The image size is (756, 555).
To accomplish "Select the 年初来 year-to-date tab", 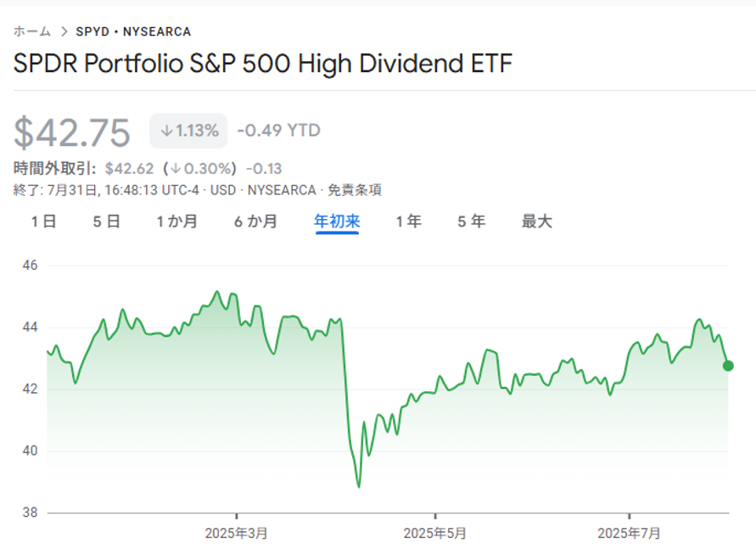I will click(337, 221).
